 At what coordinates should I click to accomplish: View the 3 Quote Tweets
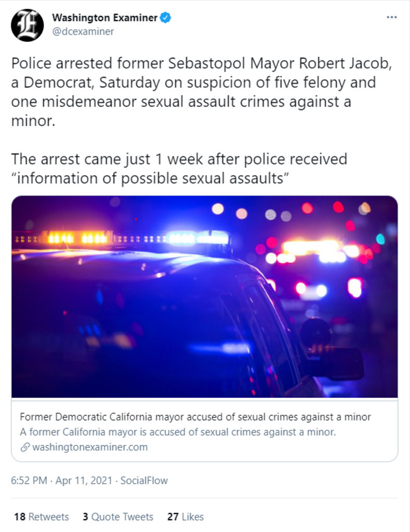coord(118,517)
